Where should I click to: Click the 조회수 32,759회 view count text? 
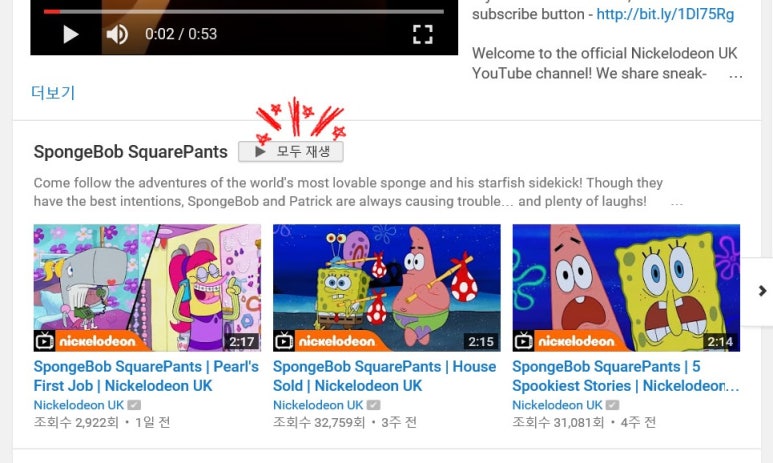coord(319,423)
